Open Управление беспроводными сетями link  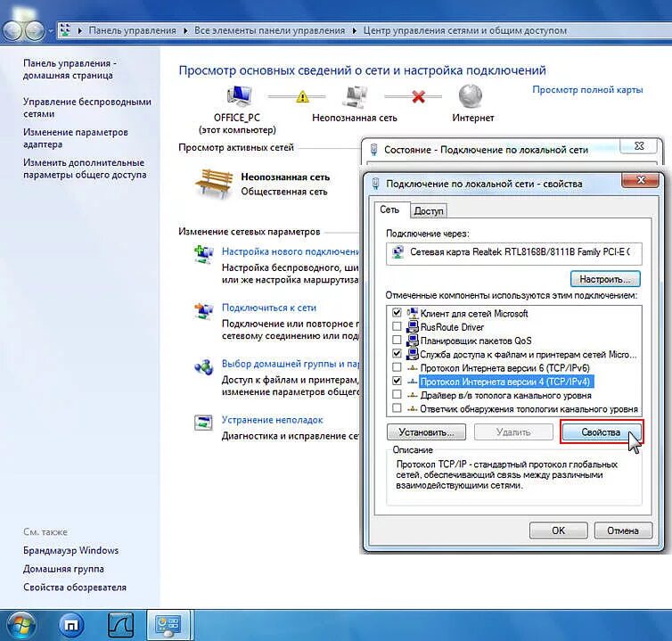87,108
